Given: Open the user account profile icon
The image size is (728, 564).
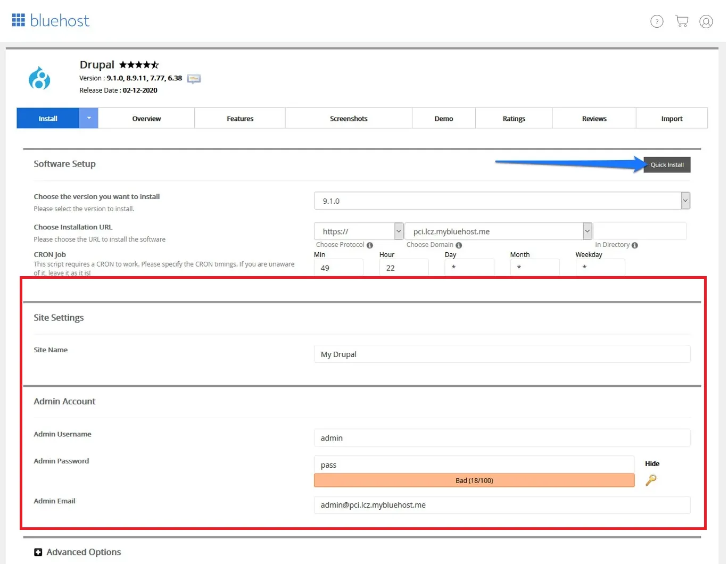Looking at the screenshot, I should pyautogui.click(x=706, y=21).
